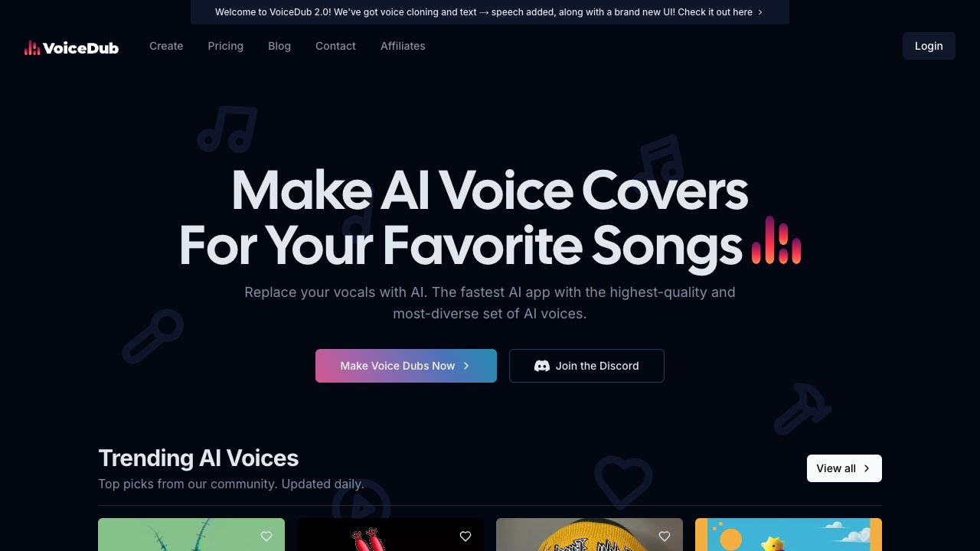Go to the Pricing page

226,46
